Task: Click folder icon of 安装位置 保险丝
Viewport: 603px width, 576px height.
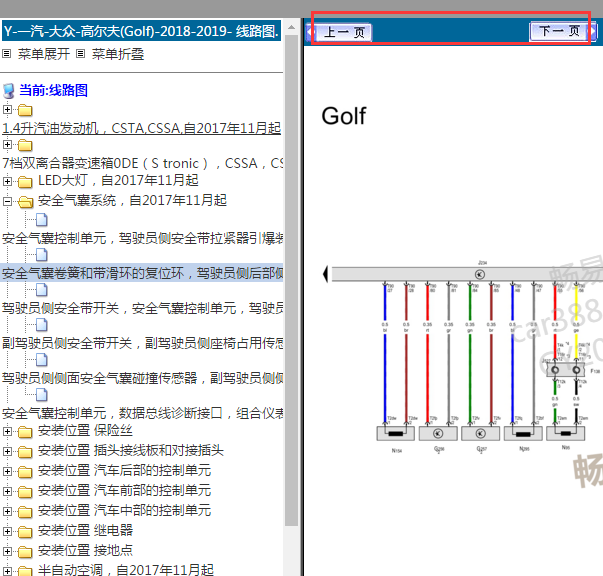Action: pyautogui.click(x=25, y=432)
